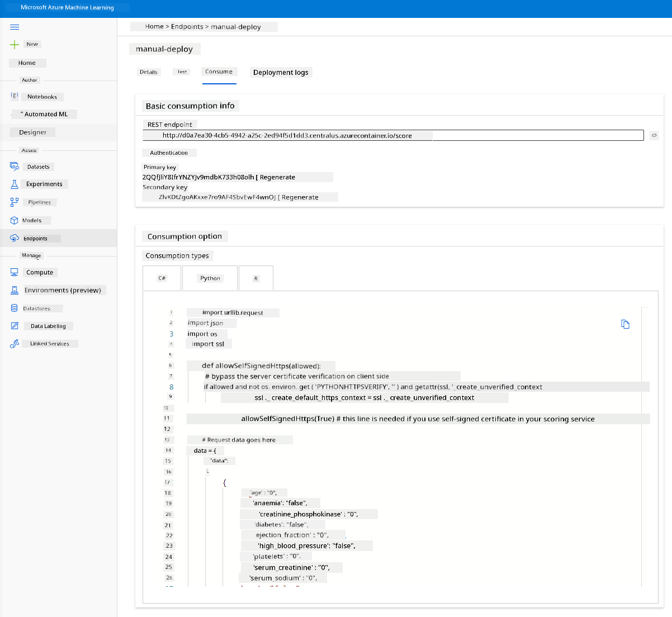This screenshot has height=617, width=672.
Task: Copy the REST endpoint URL
Action: click(x=654, y=135)
